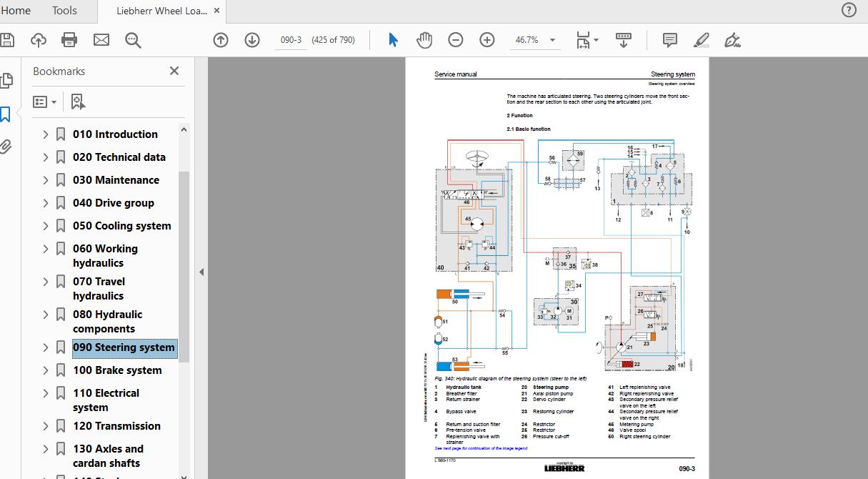Open the Fill & Sign tool

pyautogui.click(x=732, y=40)
